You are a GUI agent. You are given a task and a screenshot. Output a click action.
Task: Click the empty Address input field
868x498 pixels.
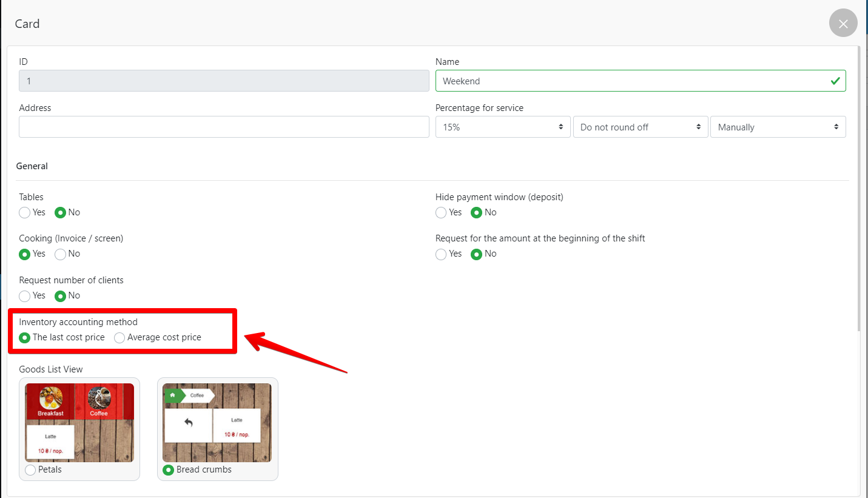pos(224,127)
